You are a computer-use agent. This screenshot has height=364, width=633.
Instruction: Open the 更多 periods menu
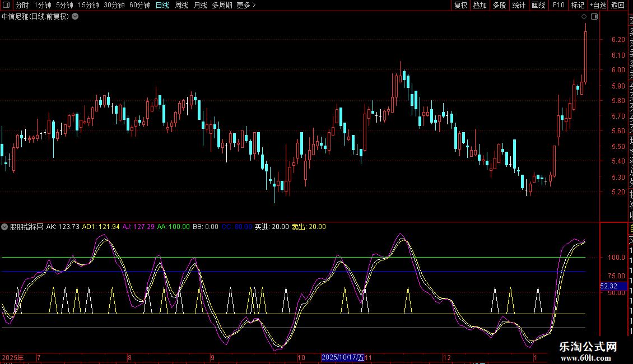[x=246, y=5]
